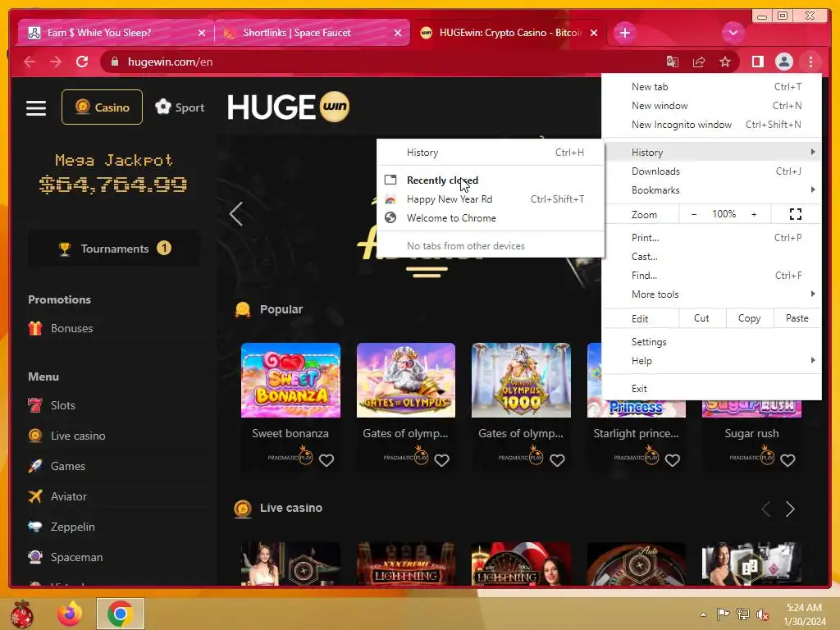Click the browser forward arrow
The width and height of the screenshot is (840, 630).
(56, 62)
